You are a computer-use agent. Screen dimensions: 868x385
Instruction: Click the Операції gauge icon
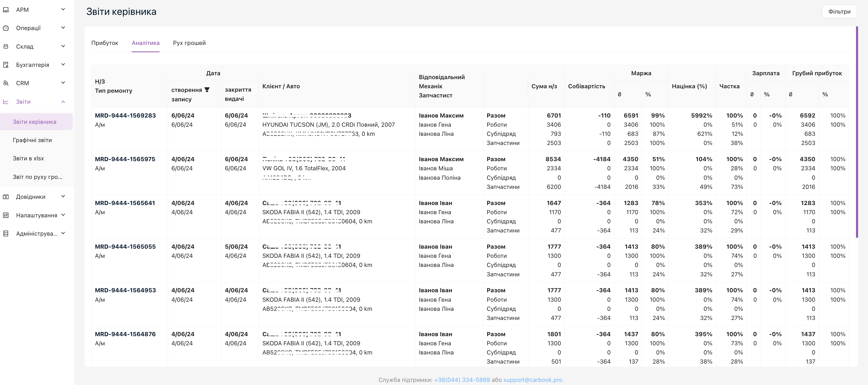click(6, 28)
